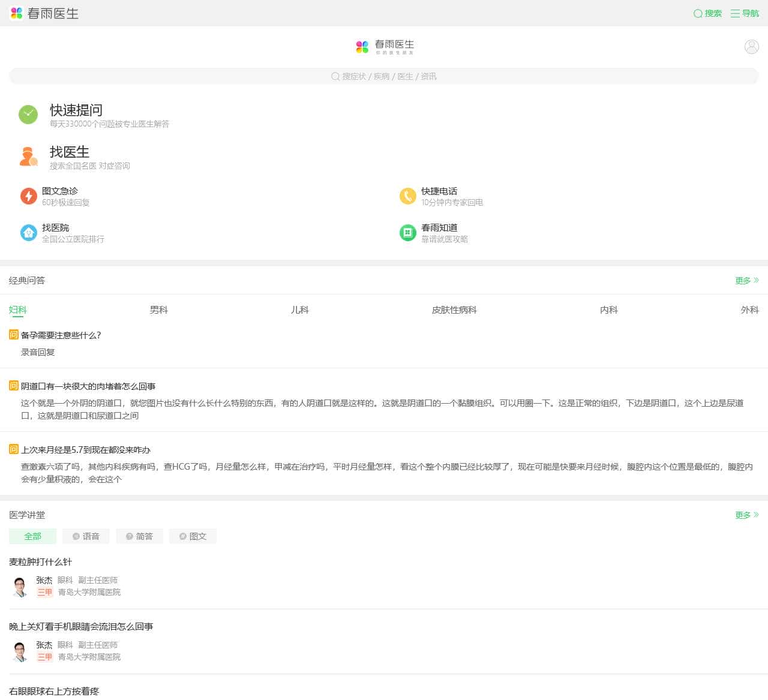Click 每天330000个问题被专业医生解答 subtitle
The width and height of the screenshot is (768, 700).
click(x=109, y=124)
